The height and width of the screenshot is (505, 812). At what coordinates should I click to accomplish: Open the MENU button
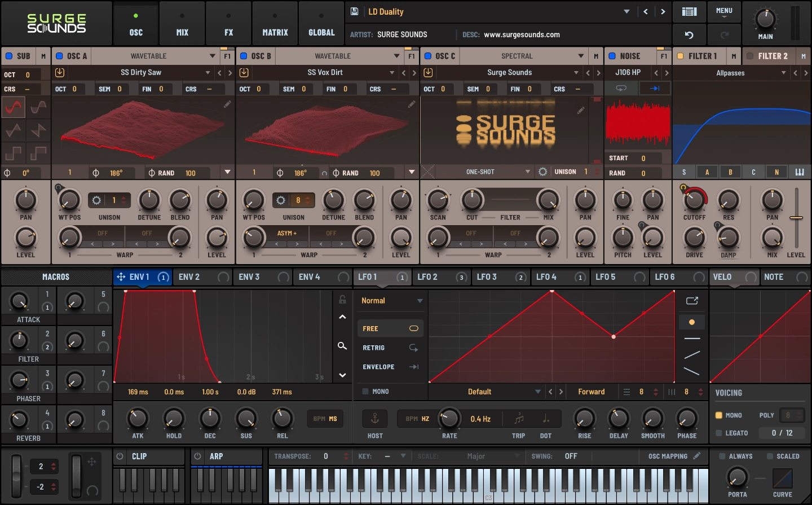724,12
